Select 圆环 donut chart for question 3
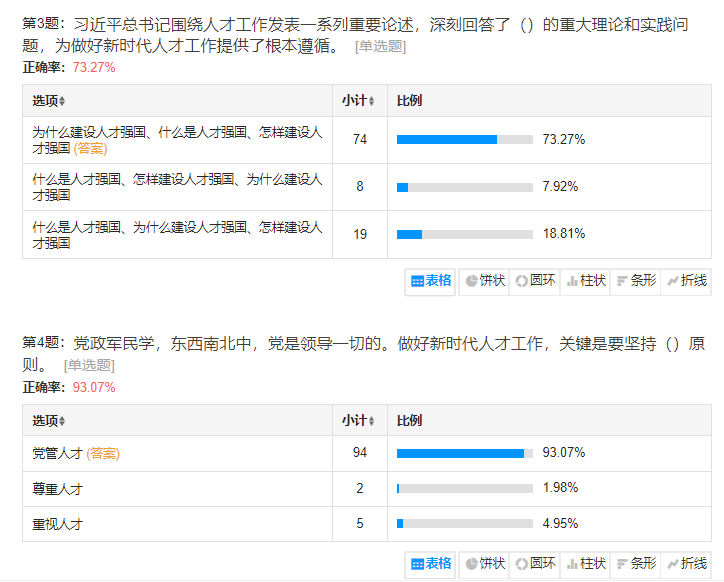The width and height of the screenshot is (724, 582). 535,281
